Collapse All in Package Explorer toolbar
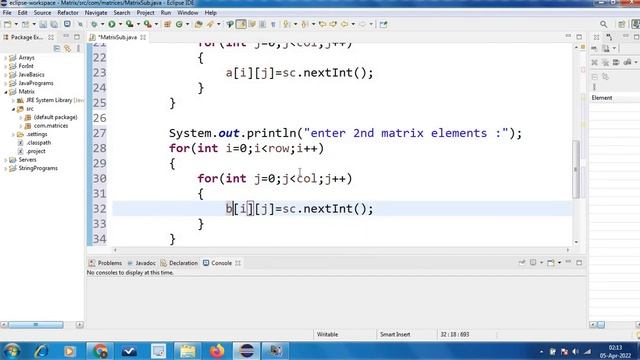 coord(57,49)
